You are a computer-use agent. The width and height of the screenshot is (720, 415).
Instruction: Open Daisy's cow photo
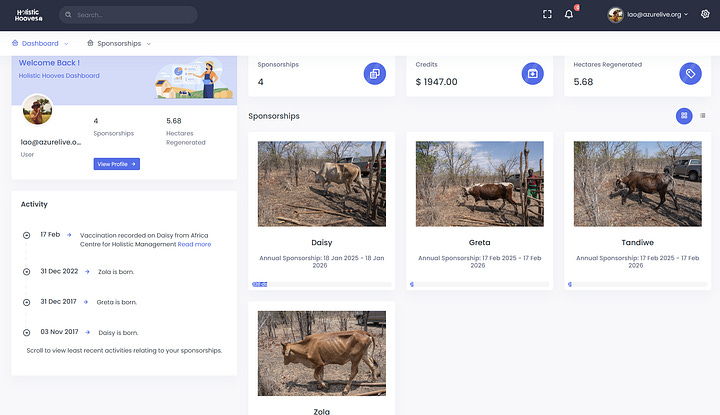point(321,184)
